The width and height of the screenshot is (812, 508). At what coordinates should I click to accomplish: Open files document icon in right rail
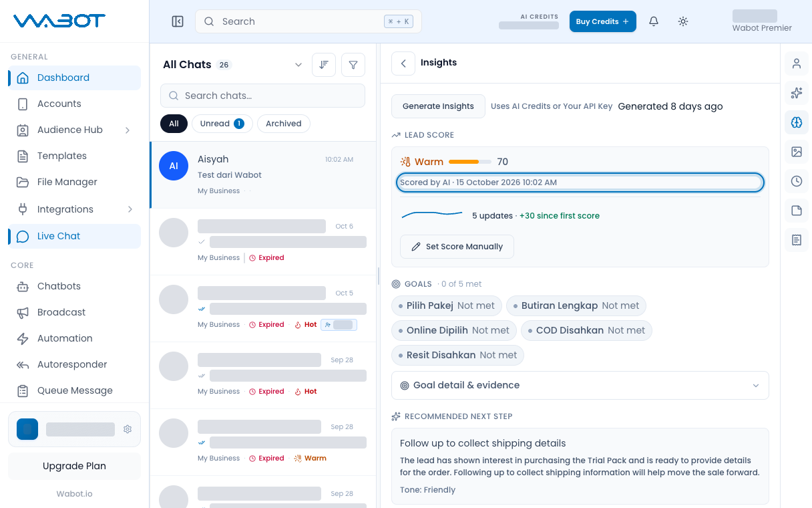coord(797,211)
